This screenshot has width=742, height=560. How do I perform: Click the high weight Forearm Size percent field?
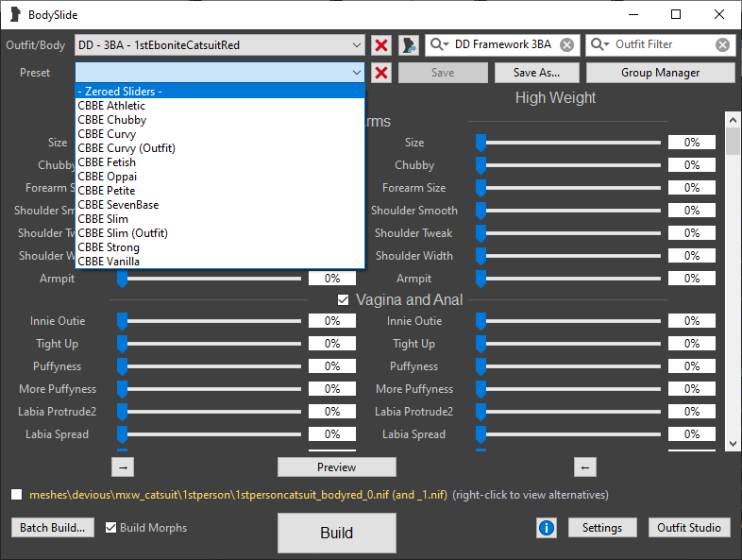tap(692, 188)
